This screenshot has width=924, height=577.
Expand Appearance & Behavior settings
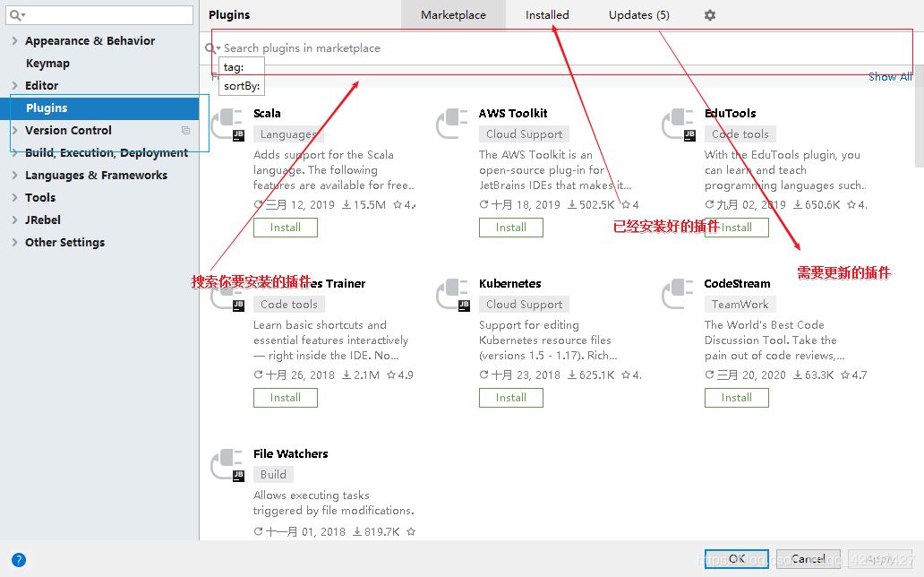[x=14, y=40]
